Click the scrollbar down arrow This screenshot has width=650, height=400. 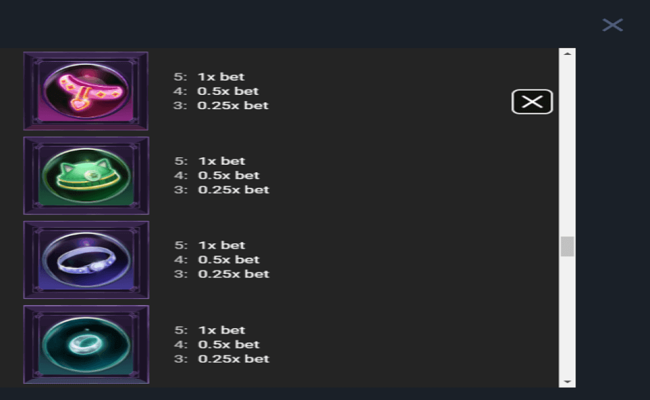[567, 381]
